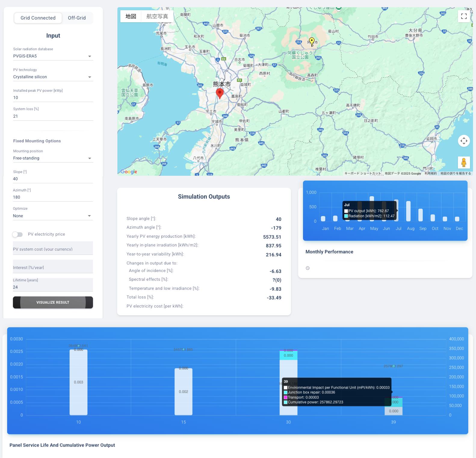The width and height of the screenshot is (476, 458).
Task: Toggle fullscreen map view icon
Action: [464, 16]
